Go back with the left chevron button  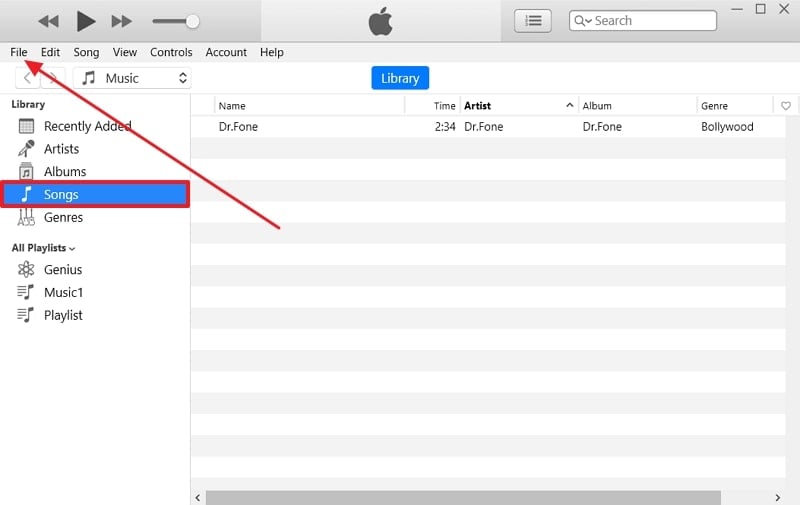pos(28,78)
